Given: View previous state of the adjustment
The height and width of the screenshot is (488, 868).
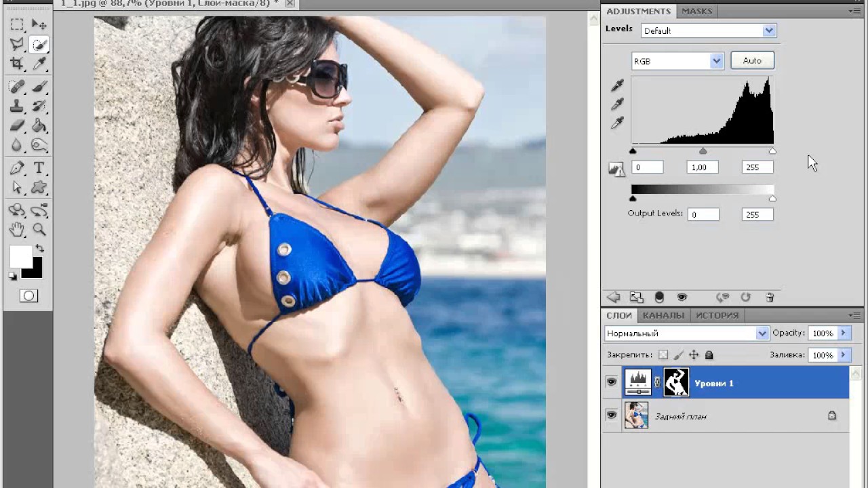Looking at the screenshot, I should [723, 297].
